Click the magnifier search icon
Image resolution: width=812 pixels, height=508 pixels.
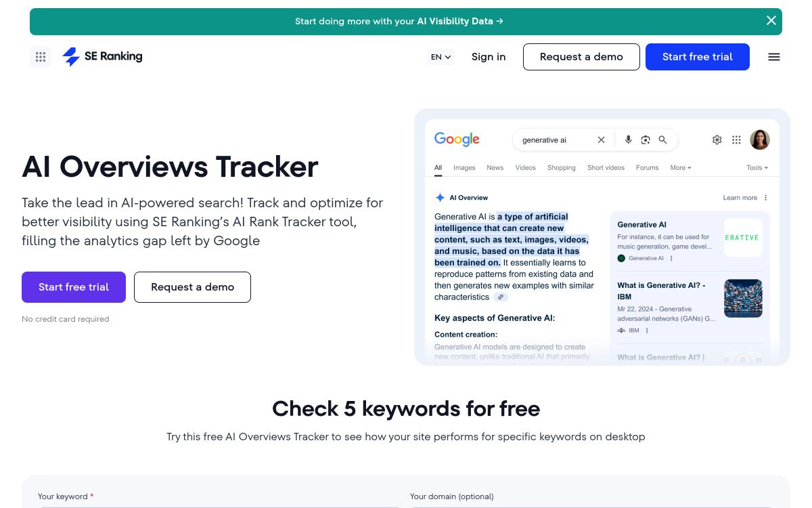tap(662, 140)
